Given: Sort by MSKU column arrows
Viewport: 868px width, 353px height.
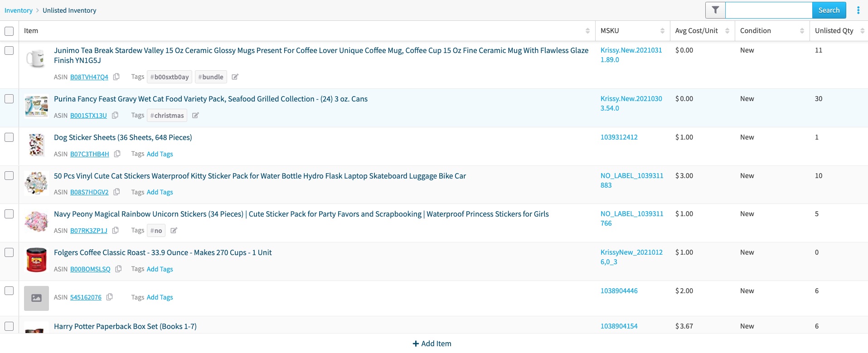Looking at the screenshot, I should pos(662,31).
